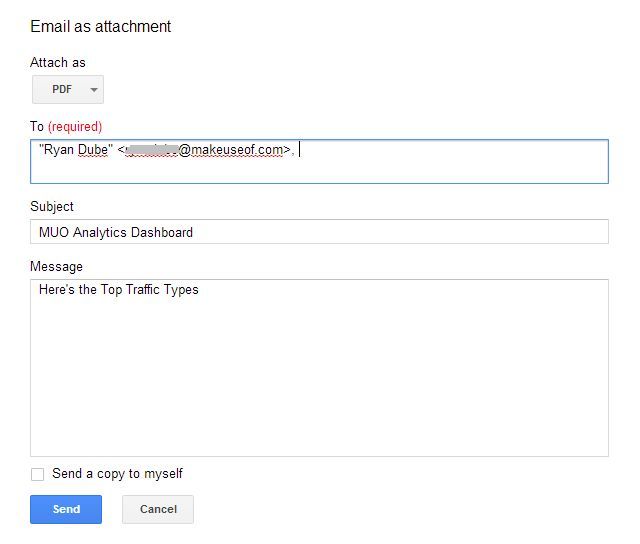Click the underlined word 'Dube'
The width and height of the screenshot is (640, 544).
94,150
